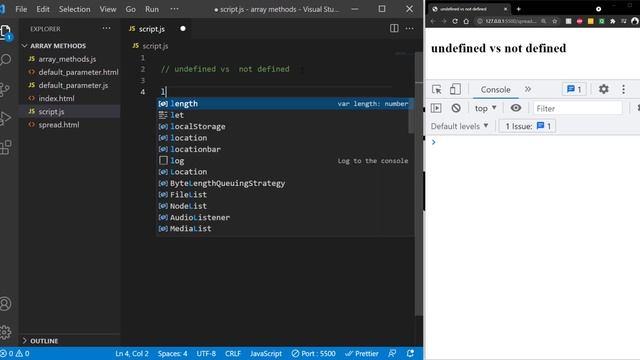Switch to the Console tab in DevTools
The image size is (640, 360).
pos(495,89)
